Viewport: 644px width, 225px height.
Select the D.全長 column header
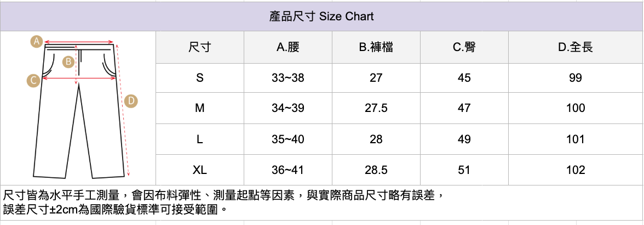pos(576,48)
